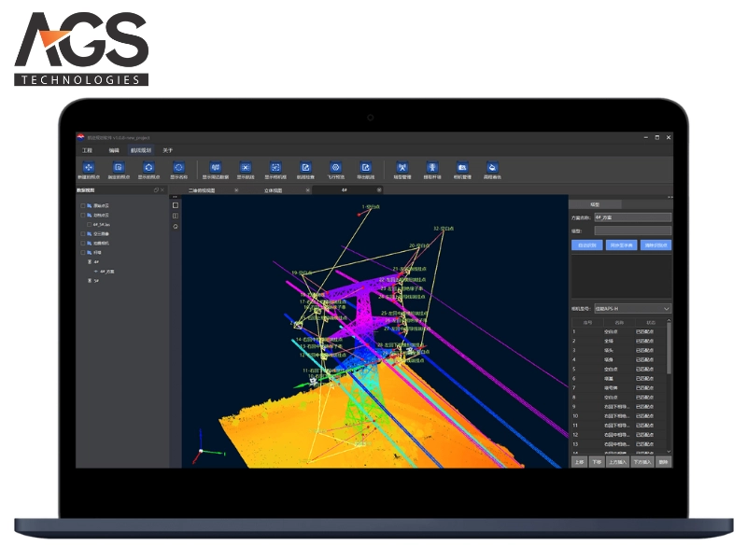Click the 上方插入 insert above button

coord(616,461)
